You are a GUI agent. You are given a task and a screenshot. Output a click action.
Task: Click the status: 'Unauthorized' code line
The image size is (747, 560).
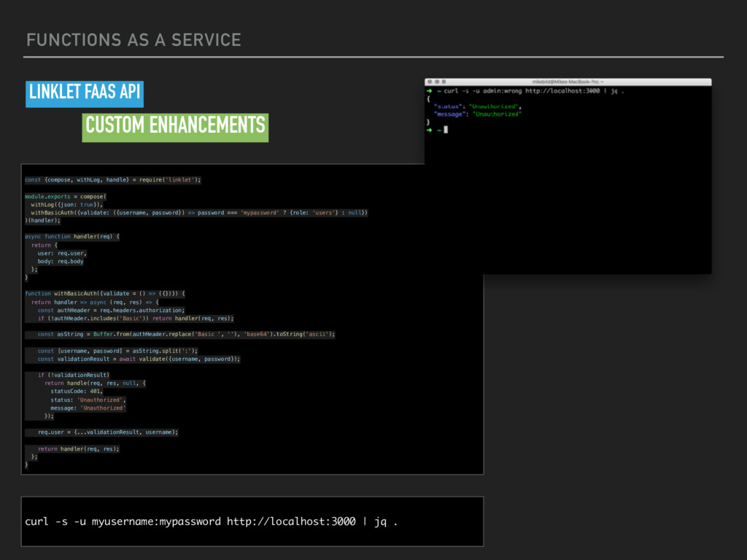[88, 400]
